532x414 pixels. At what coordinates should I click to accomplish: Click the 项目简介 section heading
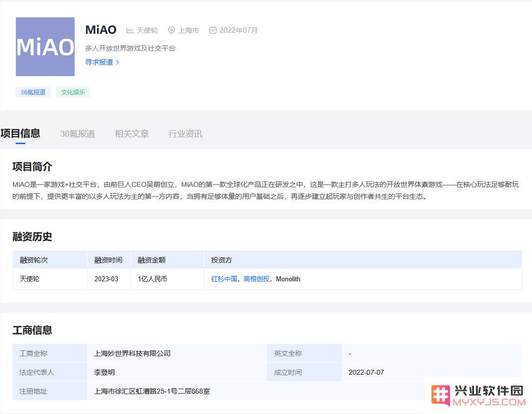(32, 166)
